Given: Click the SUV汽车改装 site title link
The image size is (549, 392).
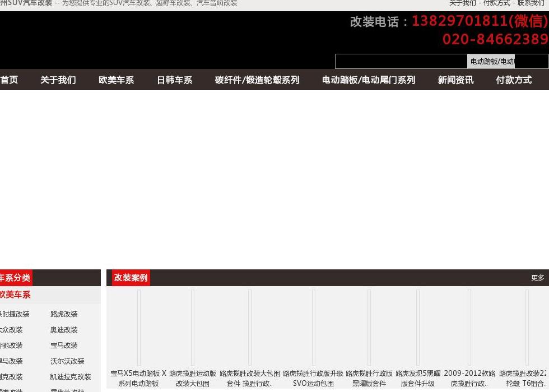Looking at the screenshot, I should [x=26, y=3].
